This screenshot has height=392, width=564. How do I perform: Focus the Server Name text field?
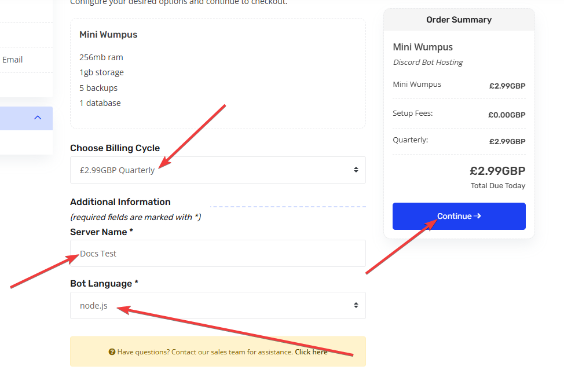[x=217, y=254]
